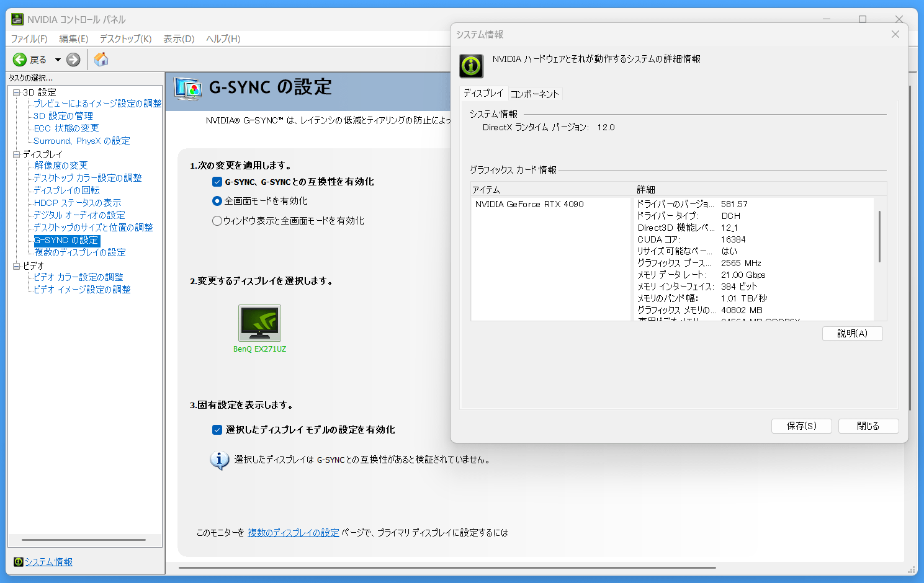Collapse the 3D 設定 tree node
924x583 pixels.
(17, 92)
